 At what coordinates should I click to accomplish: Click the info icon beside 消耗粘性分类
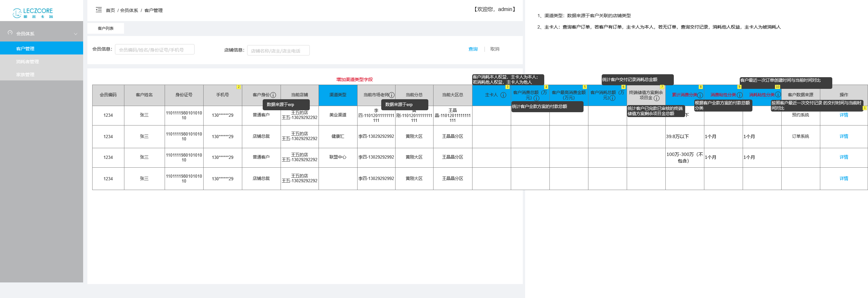(778, 94)
